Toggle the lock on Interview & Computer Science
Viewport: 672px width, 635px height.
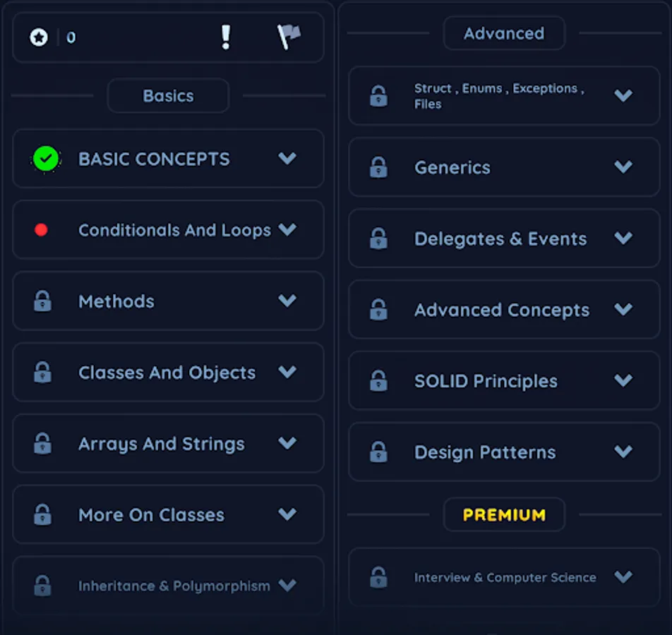[x=378, y=577]
